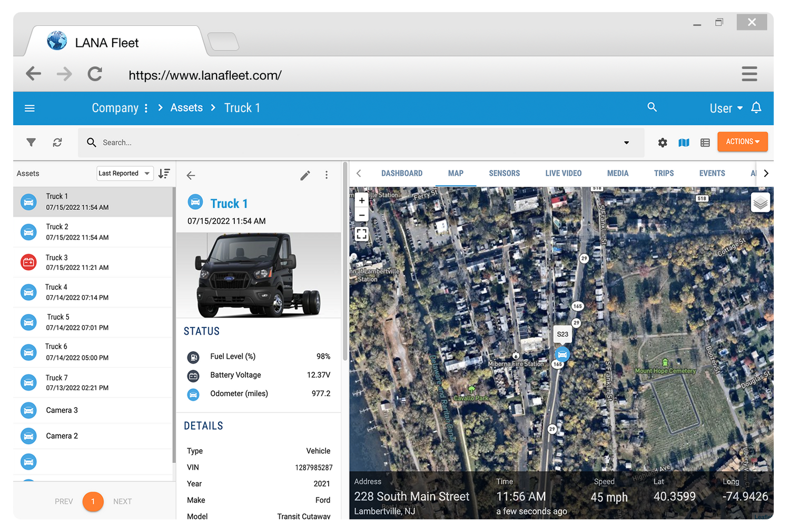Click the Truck 1 map marker
The height and width of the screenshot is (532, 790).
coord(562,353)
